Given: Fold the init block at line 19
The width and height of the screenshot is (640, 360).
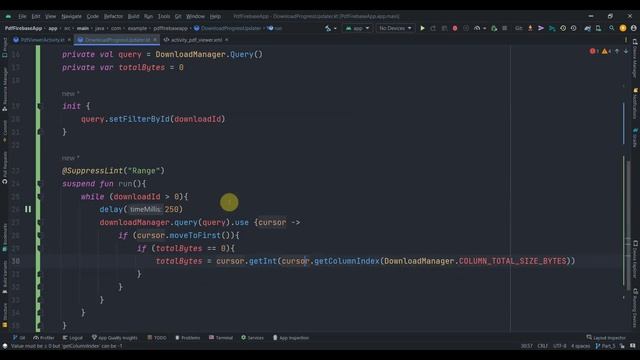Looking at the screenshot, I should pyautogui.click(x=39, y=106).
